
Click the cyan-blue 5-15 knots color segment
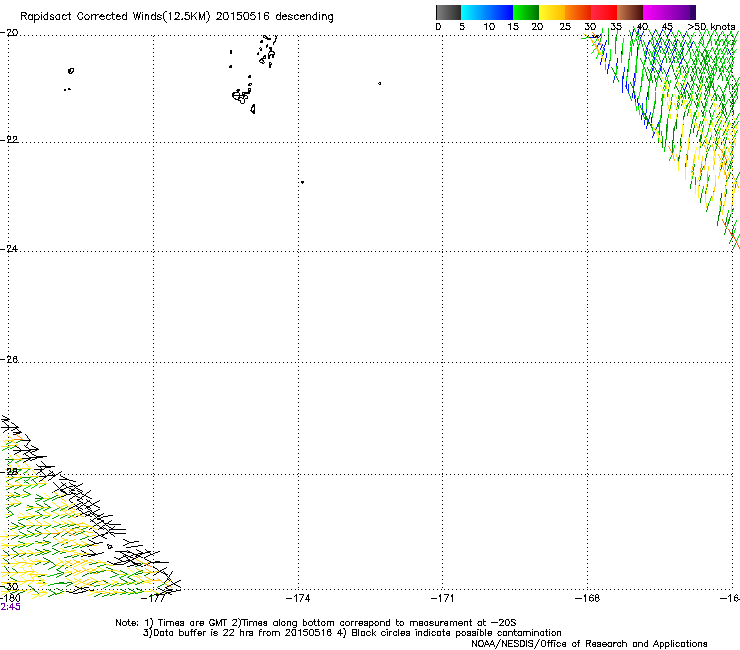pos(487,12)
